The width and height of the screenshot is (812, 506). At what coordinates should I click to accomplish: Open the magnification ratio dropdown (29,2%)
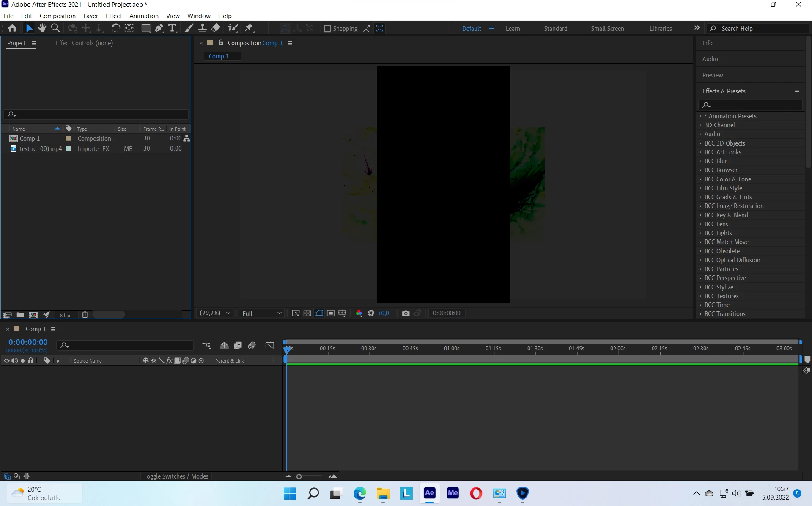pos(215,313)
